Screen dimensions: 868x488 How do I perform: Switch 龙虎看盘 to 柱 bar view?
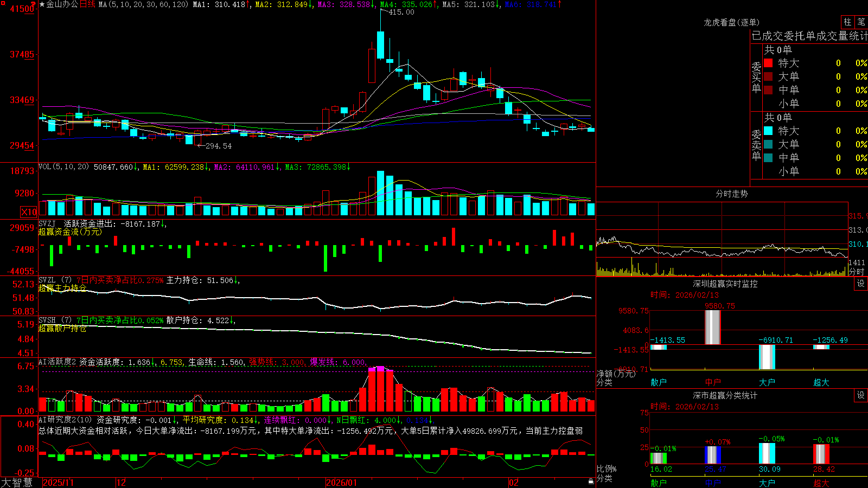click(x=847, y=22)
